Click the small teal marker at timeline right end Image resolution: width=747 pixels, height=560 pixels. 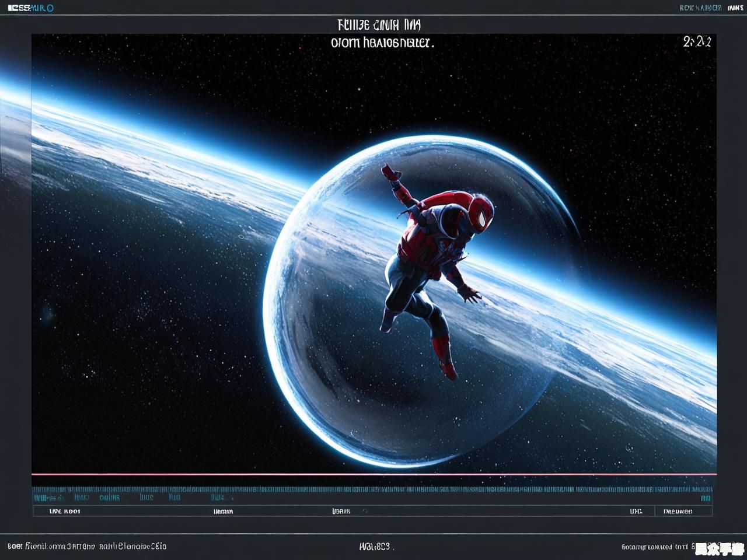(x=706, y=498)
